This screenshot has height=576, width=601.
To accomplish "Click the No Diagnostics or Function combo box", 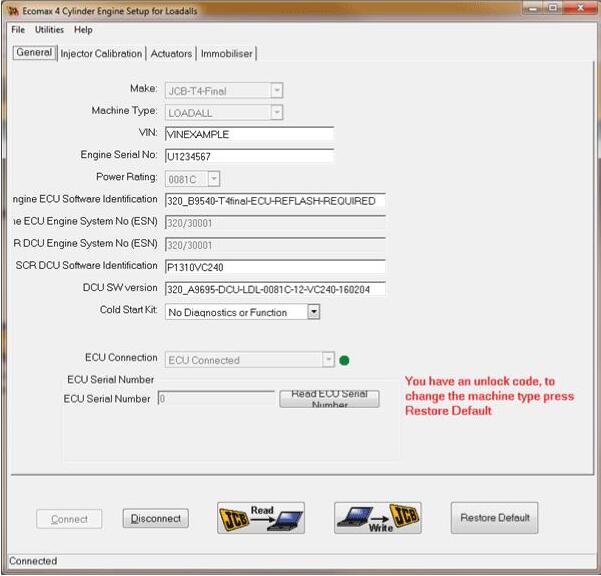I will [242, 312].
